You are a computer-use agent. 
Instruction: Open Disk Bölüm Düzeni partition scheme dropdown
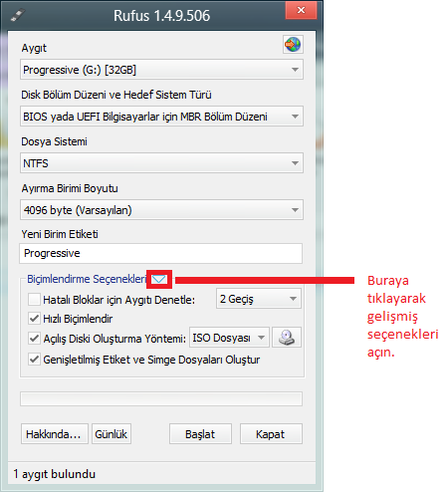click(161, 117)
